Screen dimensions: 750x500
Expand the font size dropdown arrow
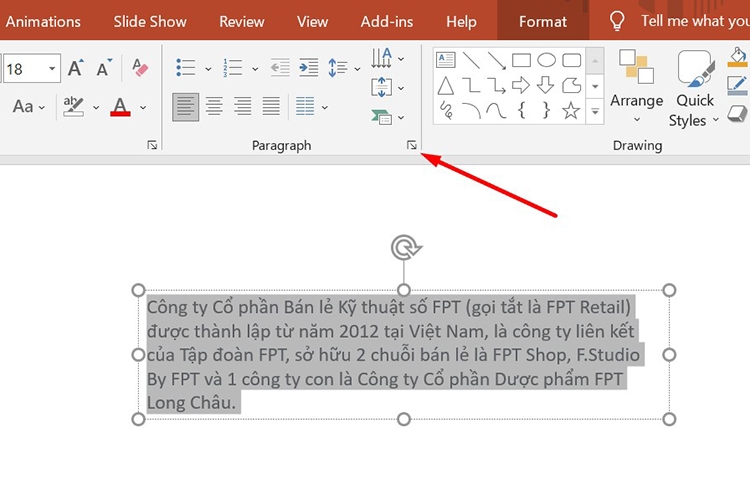tap(52, 69)
